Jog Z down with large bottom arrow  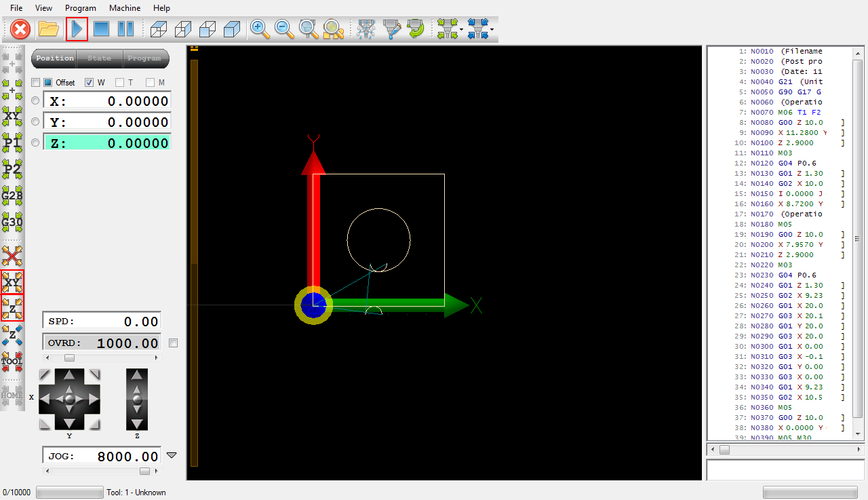click(137, 423)
